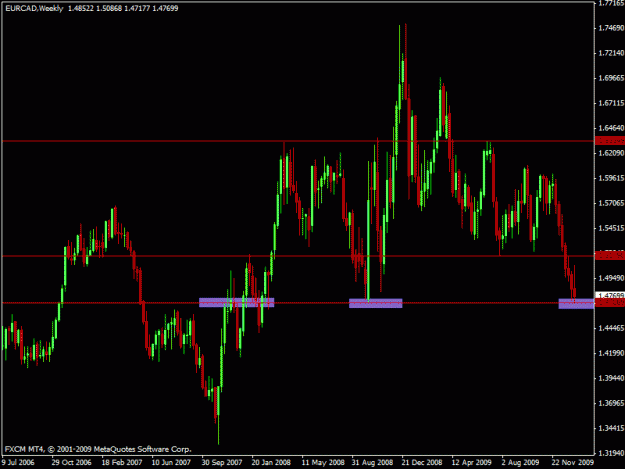Select the 1.69665 price axis label
The width and height of the screenshot is (625, 469).
tap(611, 78)
